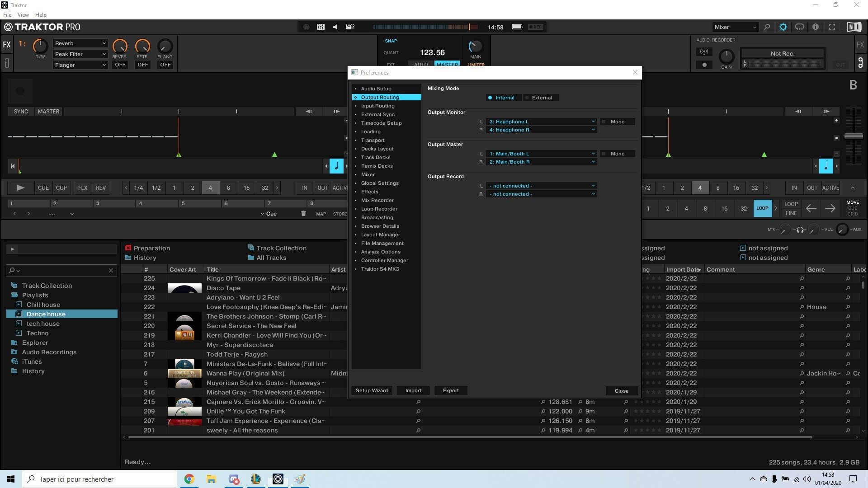
Task: Click the trash delete cue icon
Action: pyautogui.click(x=303, y=214)
